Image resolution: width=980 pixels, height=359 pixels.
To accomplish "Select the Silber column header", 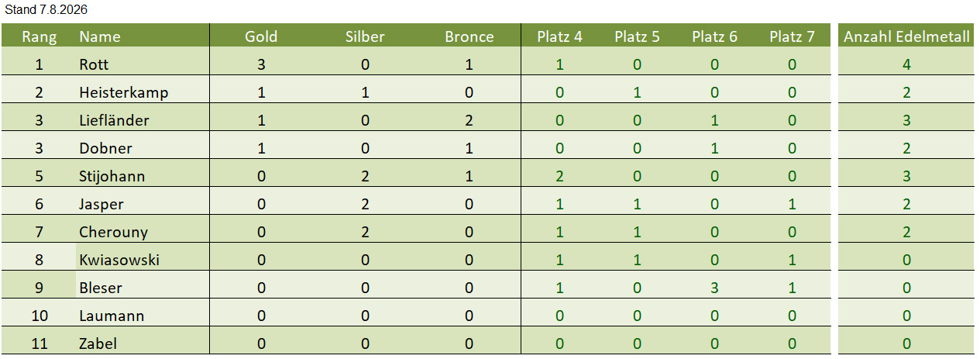I will click(x=365, y=36).
